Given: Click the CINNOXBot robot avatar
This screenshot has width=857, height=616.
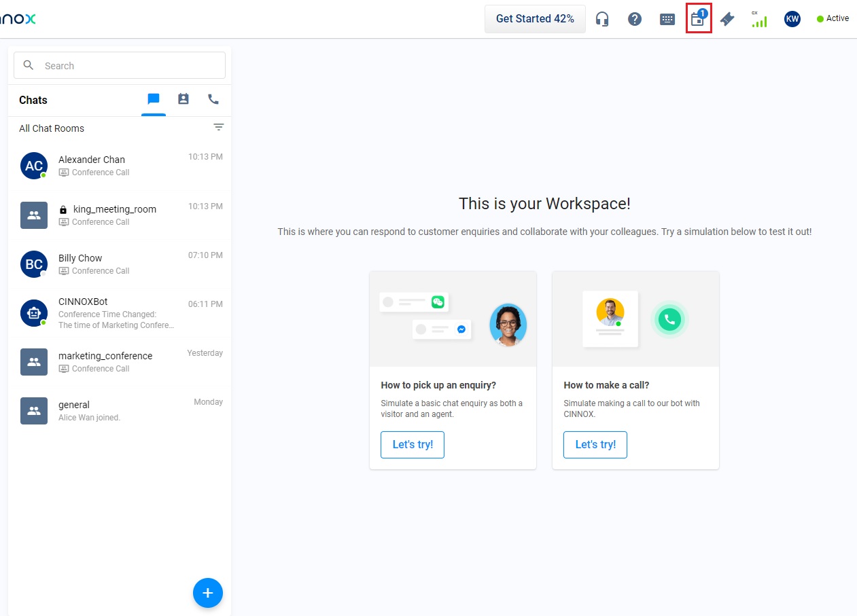Looking at the screenshot, I should pyautogui.click(x=34, y=313).
